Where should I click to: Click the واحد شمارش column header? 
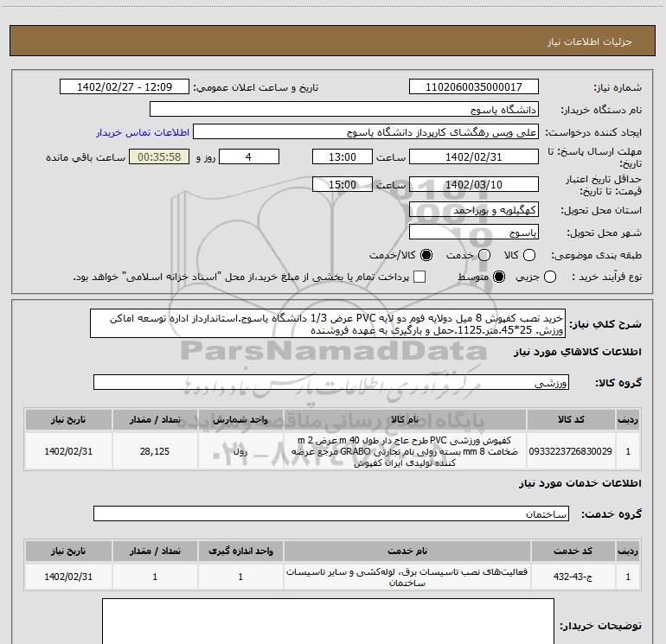pos(240,419)
